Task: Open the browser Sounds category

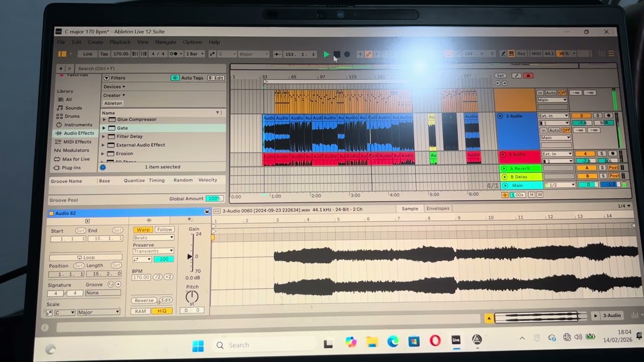Action: tap(73, 108)
